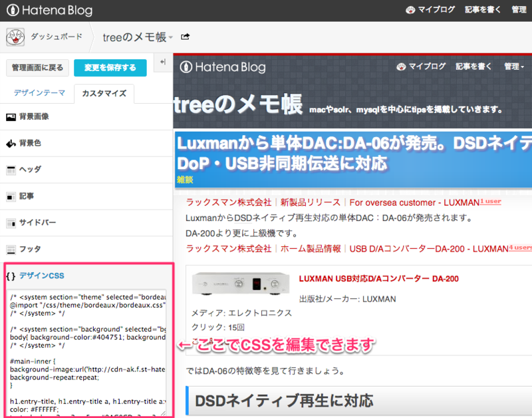This screenshot has width=532, height=418.
Task: Click the Hatena Blog logo in top bar
Action: pos(49,10)
